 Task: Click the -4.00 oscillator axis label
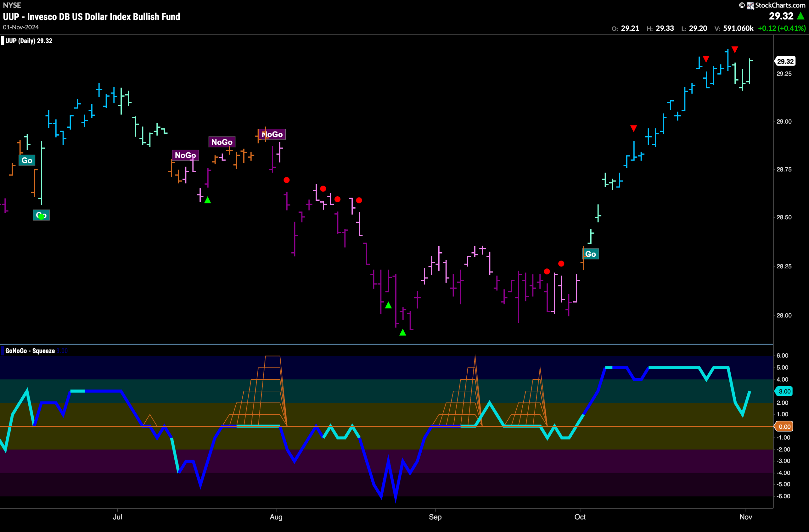point(783,473)
